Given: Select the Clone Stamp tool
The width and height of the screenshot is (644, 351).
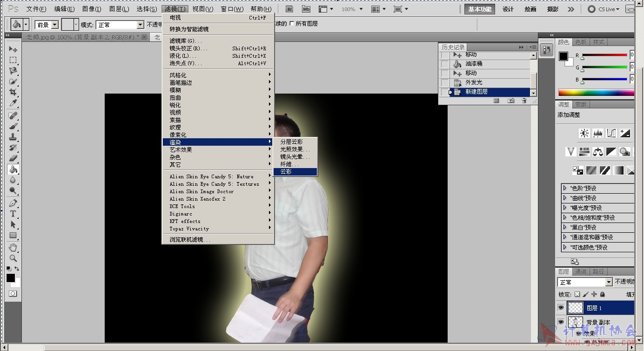Looking at the screenshot, I should pyautogui.click(x=13, y=137).
